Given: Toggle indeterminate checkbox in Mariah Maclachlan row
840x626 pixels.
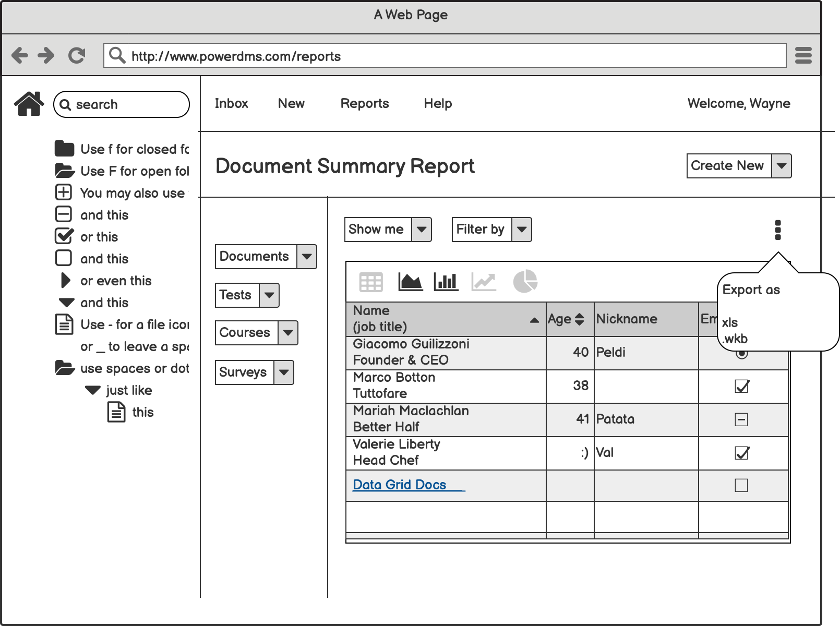Looking at the screenshot, I should (741, 419).
